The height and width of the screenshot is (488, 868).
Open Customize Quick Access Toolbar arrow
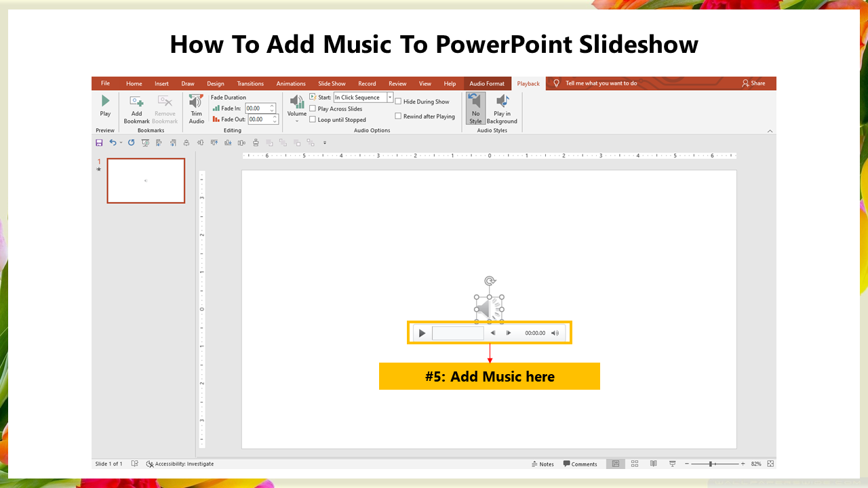tap(325, 142)
